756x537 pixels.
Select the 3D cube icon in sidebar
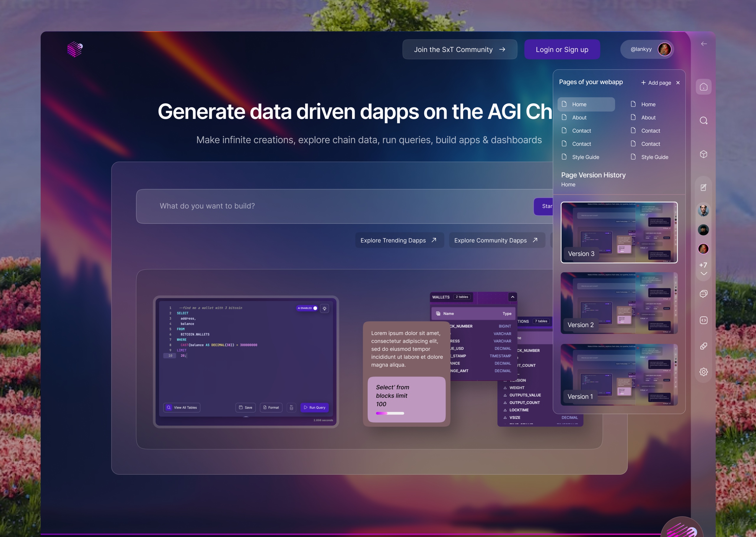[x=703, y=154]
